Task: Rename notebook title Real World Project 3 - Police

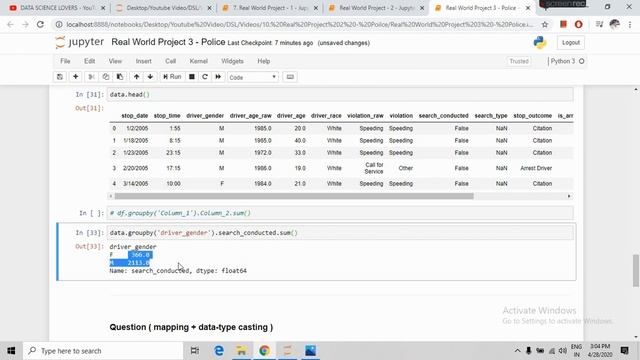Action: 168,42
